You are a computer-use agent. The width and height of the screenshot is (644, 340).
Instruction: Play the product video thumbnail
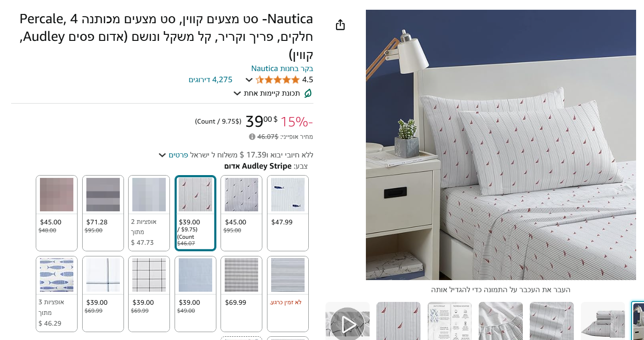(348, 321)
